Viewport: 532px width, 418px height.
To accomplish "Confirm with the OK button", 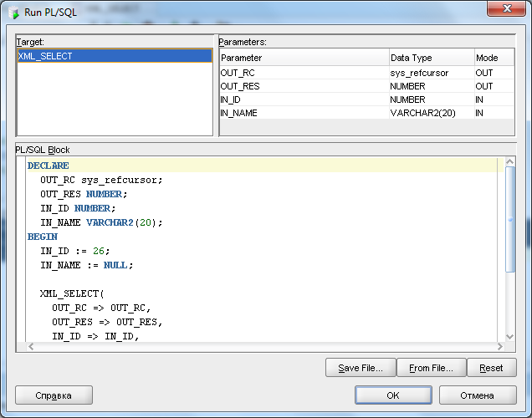I will tap(393, 395).
